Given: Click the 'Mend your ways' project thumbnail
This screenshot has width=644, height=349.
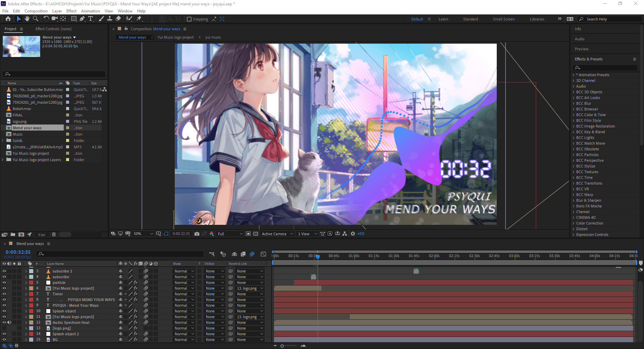Looking at the screenshot, I should point(21,46).
